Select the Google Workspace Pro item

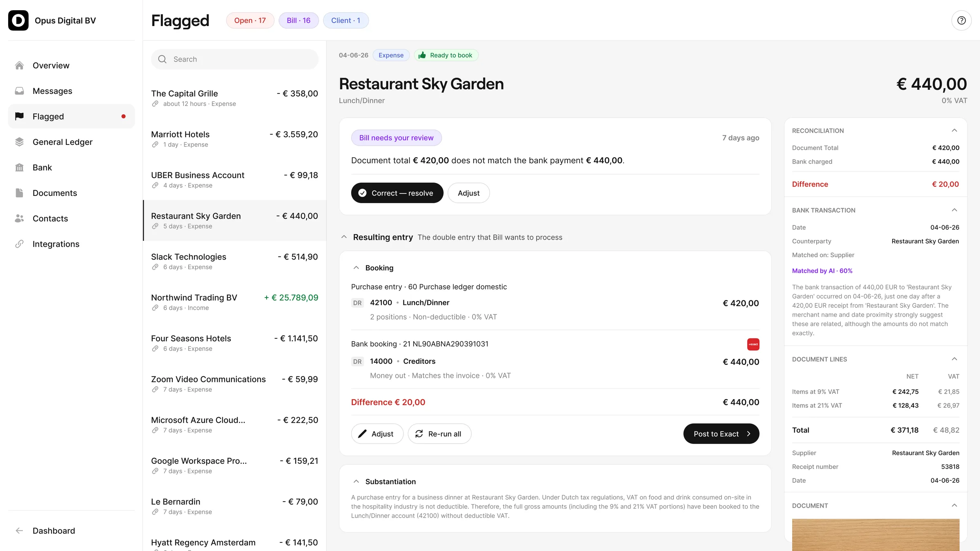pos(234,465)
